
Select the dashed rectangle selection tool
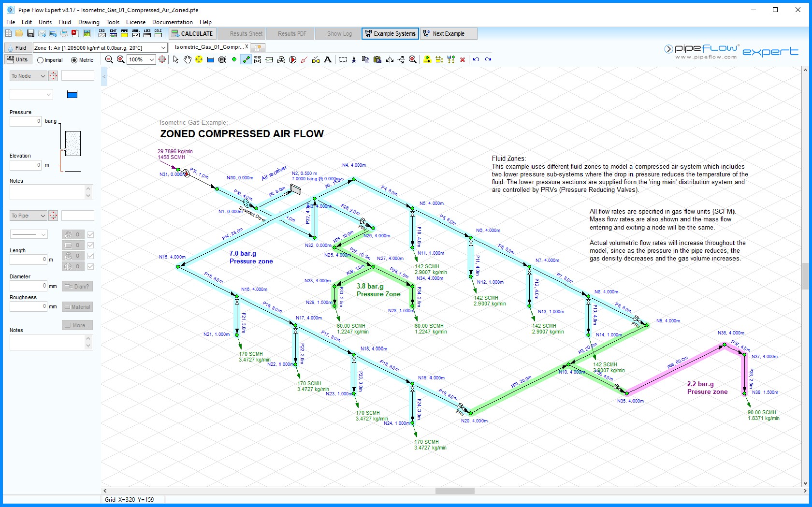click(343, 59)
